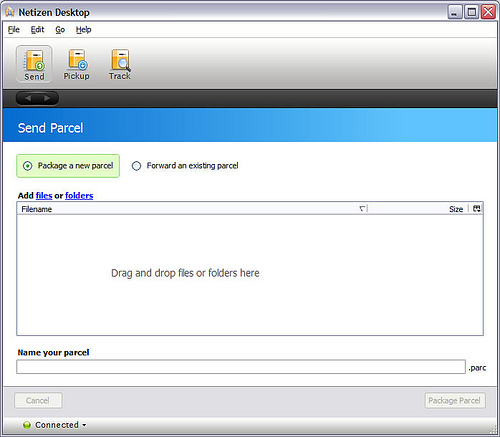Select Forward an existing parcel option

tap(185, 166)
